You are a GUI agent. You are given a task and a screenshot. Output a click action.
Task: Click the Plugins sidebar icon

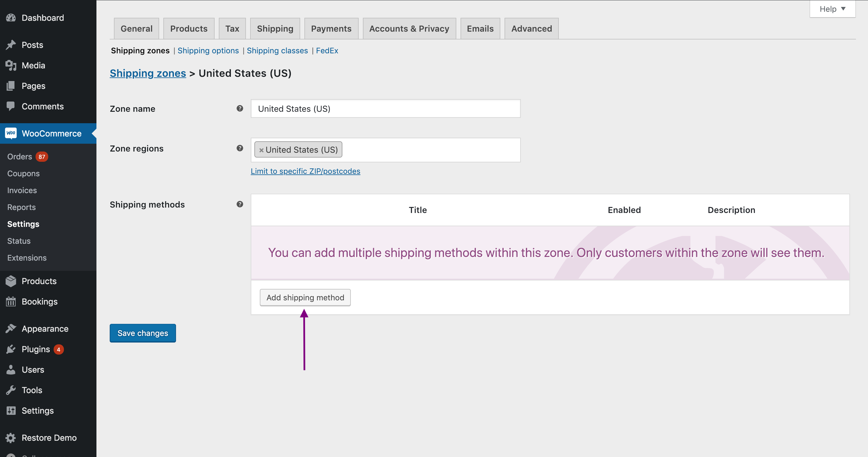11,349
